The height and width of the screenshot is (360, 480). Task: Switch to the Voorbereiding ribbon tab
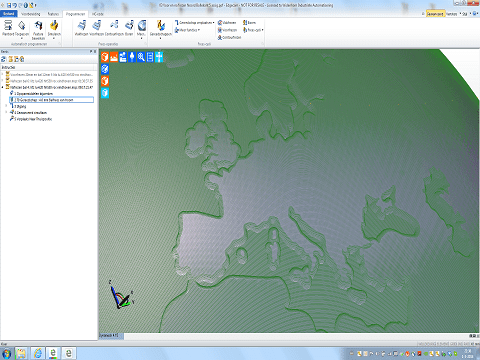pos(30,14)
